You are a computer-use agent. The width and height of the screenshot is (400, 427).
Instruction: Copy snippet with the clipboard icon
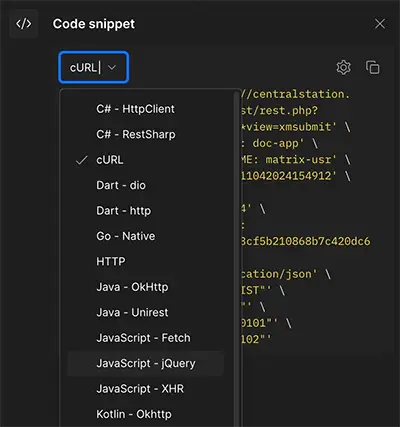point(372,67)
